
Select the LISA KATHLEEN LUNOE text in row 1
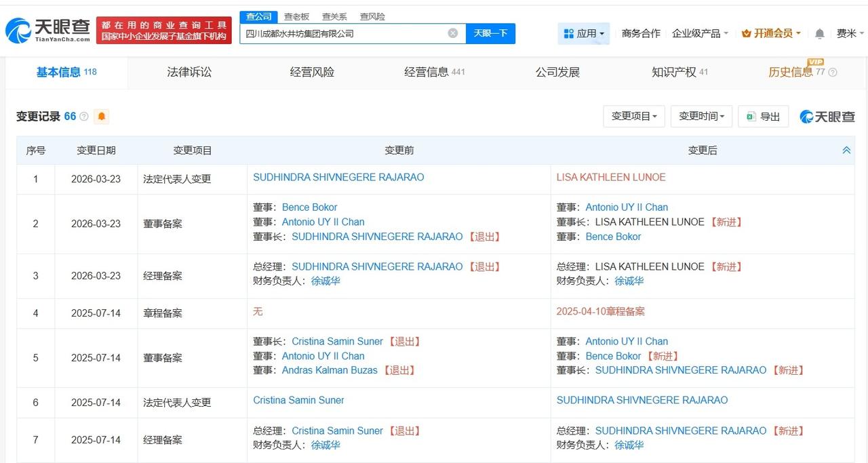(x=611, y=177)
